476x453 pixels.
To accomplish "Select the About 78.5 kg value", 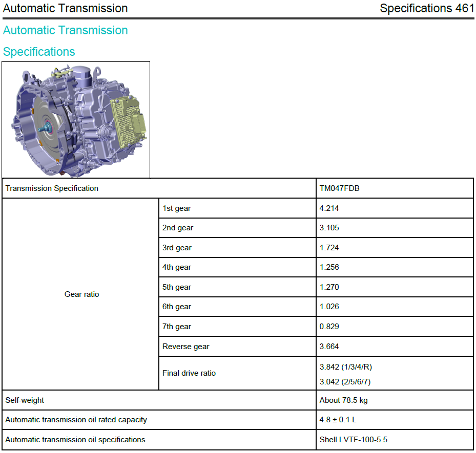I will (343, 400).
